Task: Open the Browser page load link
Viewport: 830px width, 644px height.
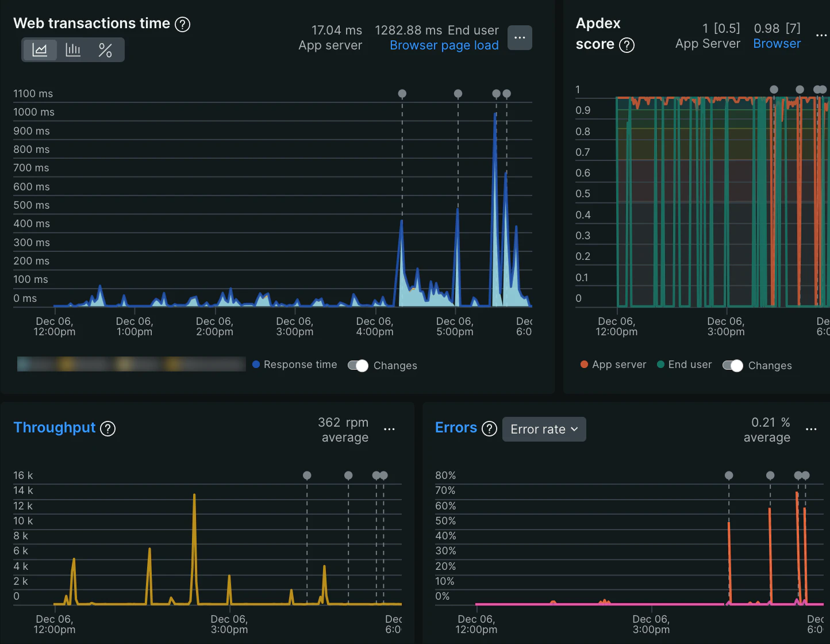Action: click(444, 45)
